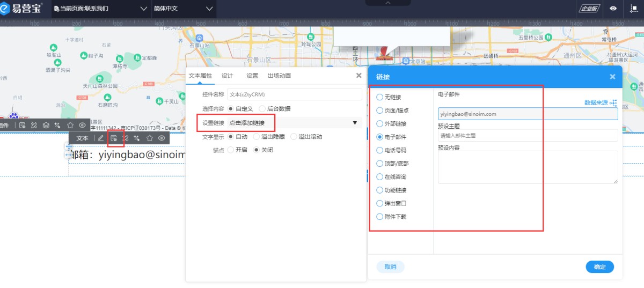Open the properties icon in the 文本 toolbar
Viewport: 644px width, 288px height.
click(x=114, y=138)
